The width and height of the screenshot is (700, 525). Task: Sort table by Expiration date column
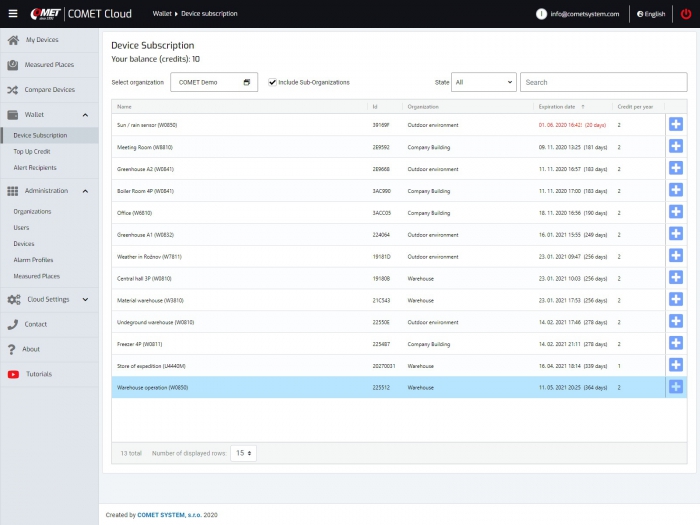[x=556, y=106]
